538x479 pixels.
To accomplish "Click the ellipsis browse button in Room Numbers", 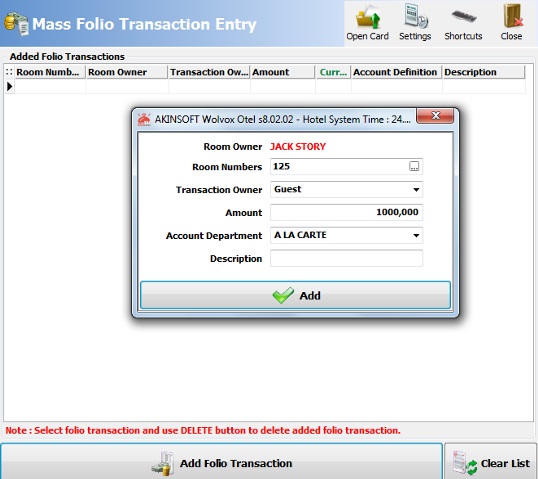I will pos(414,166).
